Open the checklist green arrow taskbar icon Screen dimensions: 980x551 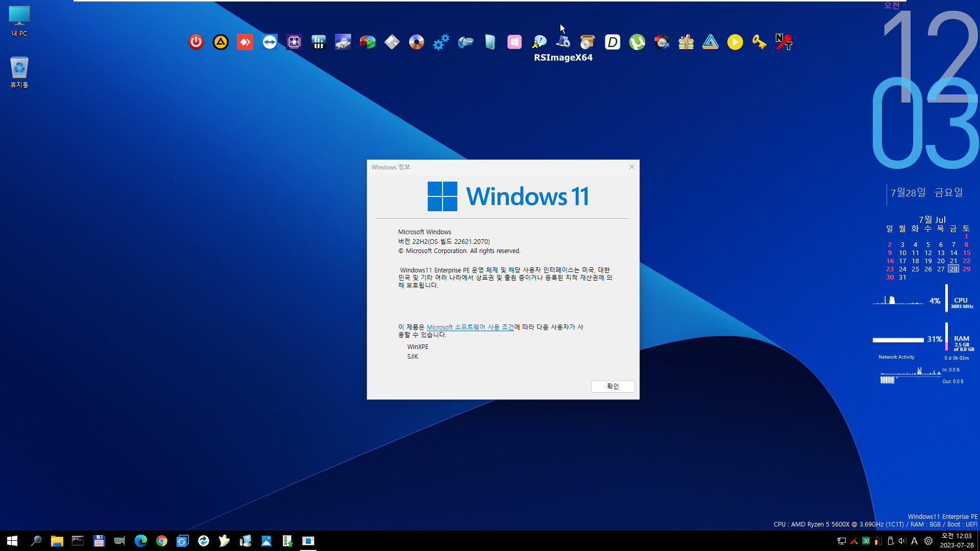click(x=287, y=541)
